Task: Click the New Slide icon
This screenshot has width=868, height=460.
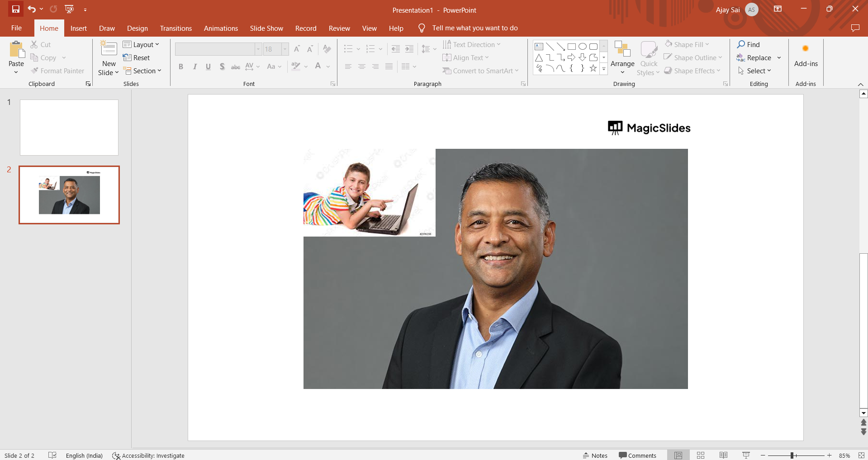Action: pyautogui.click(x=109, y=49)
